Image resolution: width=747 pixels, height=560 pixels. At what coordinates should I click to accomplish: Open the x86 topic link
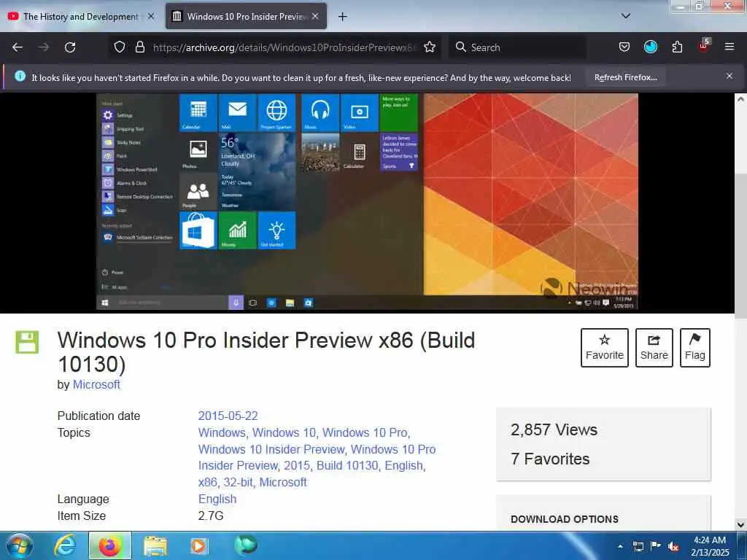coord(207,482)
